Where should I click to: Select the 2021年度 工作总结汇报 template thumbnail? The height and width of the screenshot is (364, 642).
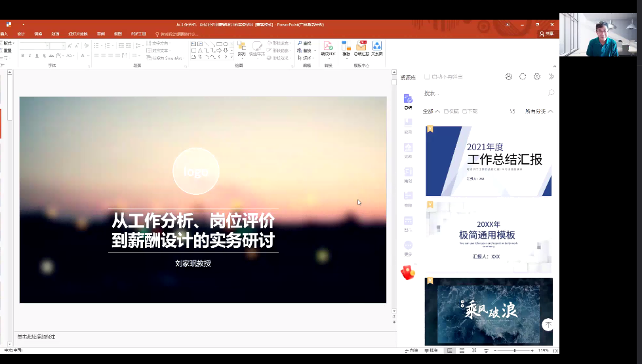pos(489,161)
